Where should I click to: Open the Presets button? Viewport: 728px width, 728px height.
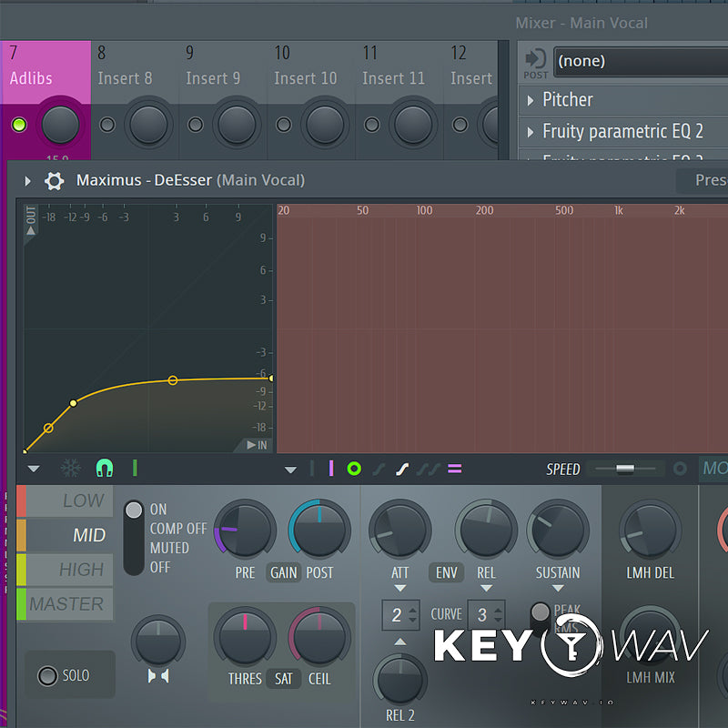702,180
